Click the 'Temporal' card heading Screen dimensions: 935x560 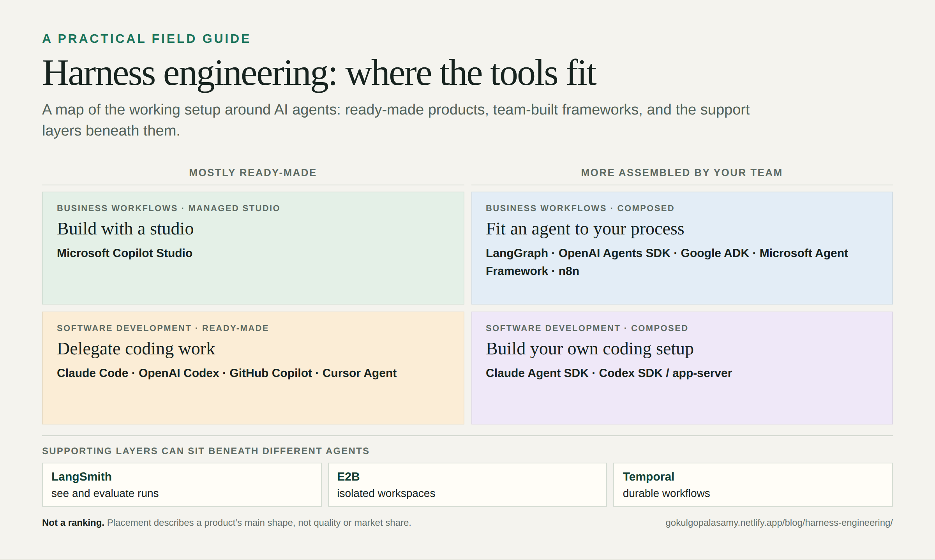[648, 477]
